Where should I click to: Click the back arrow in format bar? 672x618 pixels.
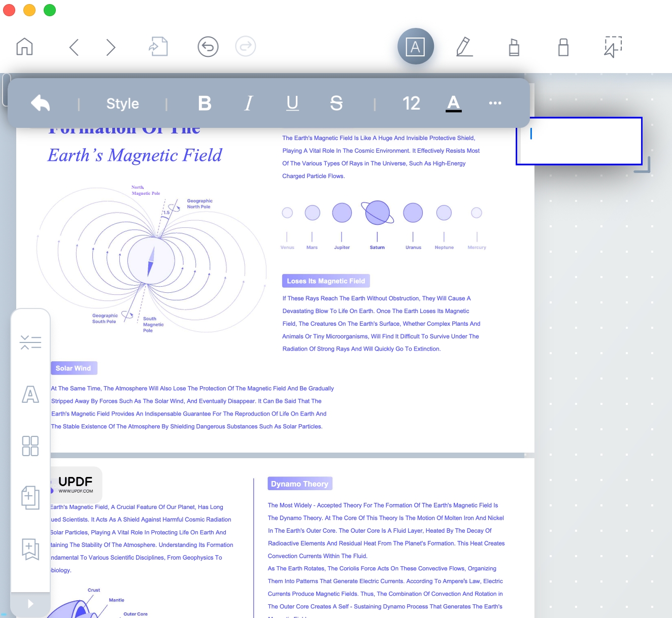tap(41, 103)
